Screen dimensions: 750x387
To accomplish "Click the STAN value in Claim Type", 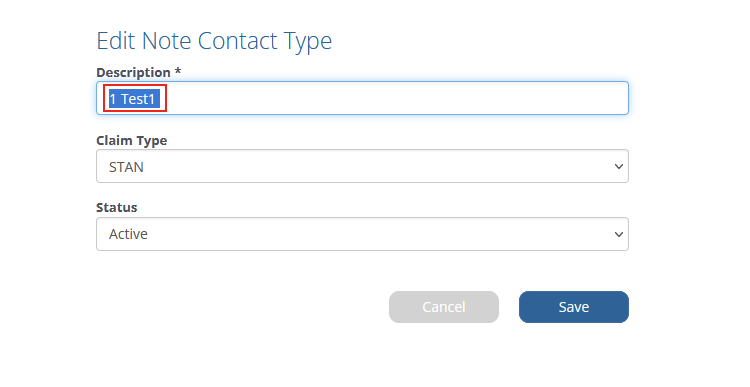I will tap(126, 167).
